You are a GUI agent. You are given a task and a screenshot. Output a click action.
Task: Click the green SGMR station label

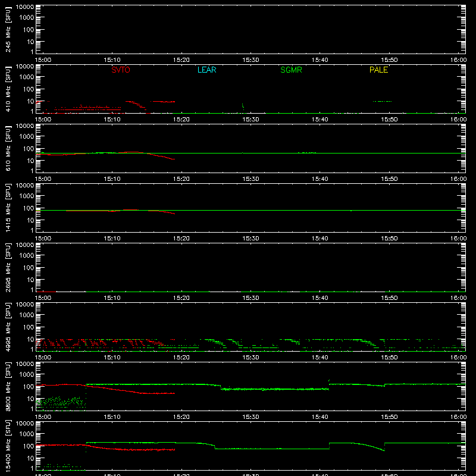[x=291, y=70]
